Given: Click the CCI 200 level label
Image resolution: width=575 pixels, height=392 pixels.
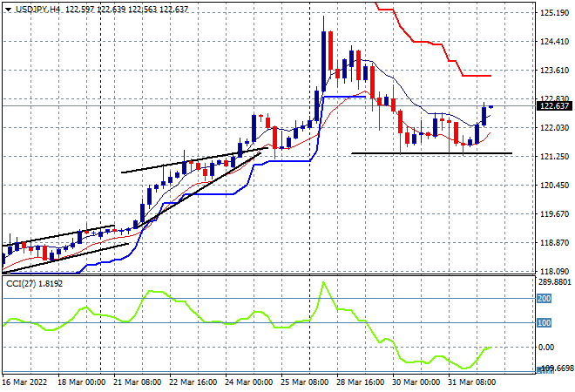Looking at the screenshot, I should (x=545, y=299).
